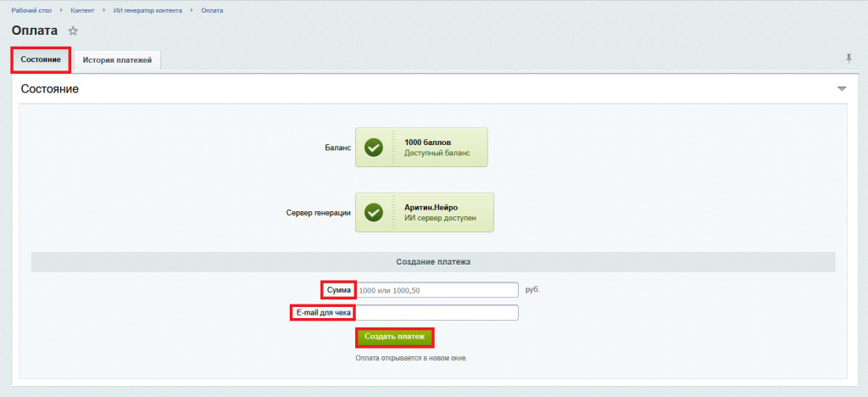Focus the E-mail для чека field
The height and width of the screenshot is (397, 868).
click(x=437, y=313)
